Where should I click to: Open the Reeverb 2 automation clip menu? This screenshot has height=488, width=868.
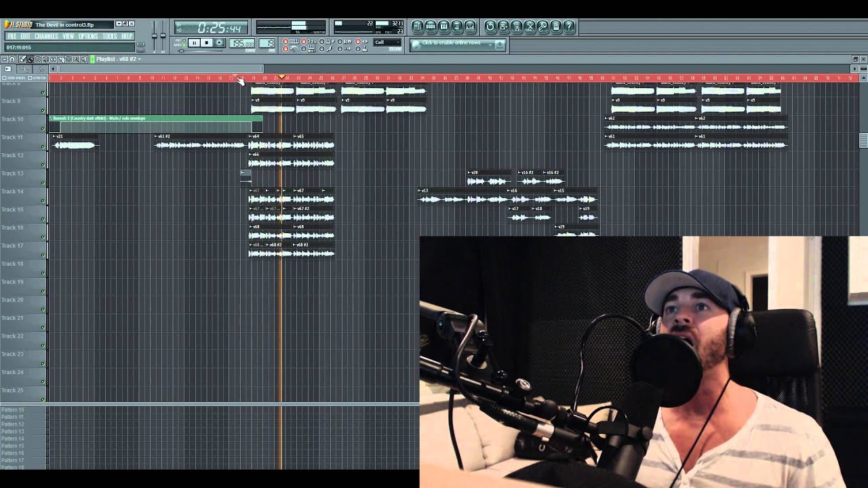[x=51, y=119]
